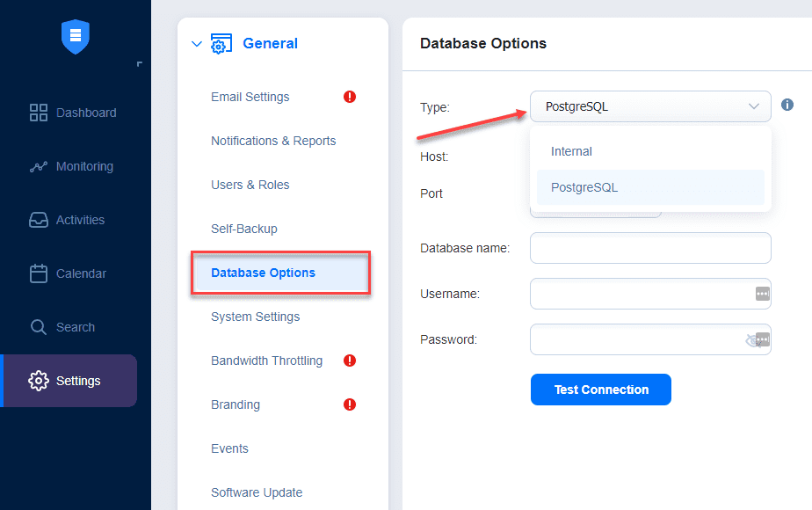The image size is (812, 510).
Task: Open the Monitoring graph icon
Action: coord(39,166)
